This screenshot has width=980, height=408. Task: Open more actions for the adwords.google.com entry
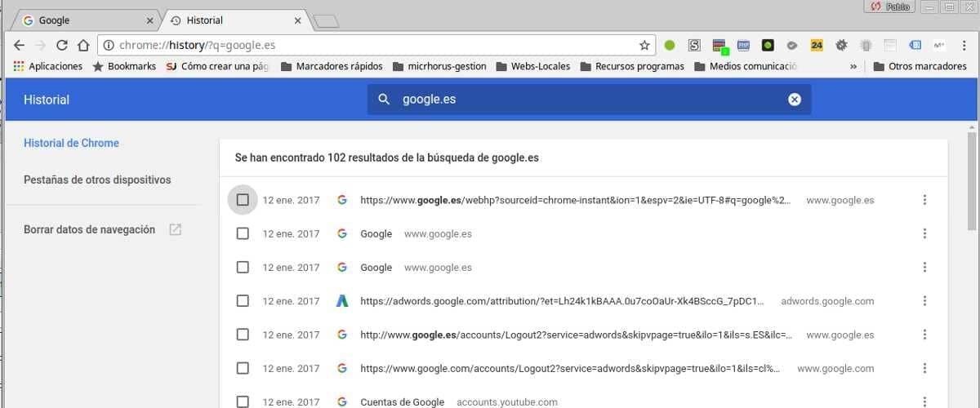tap(924, 301)
